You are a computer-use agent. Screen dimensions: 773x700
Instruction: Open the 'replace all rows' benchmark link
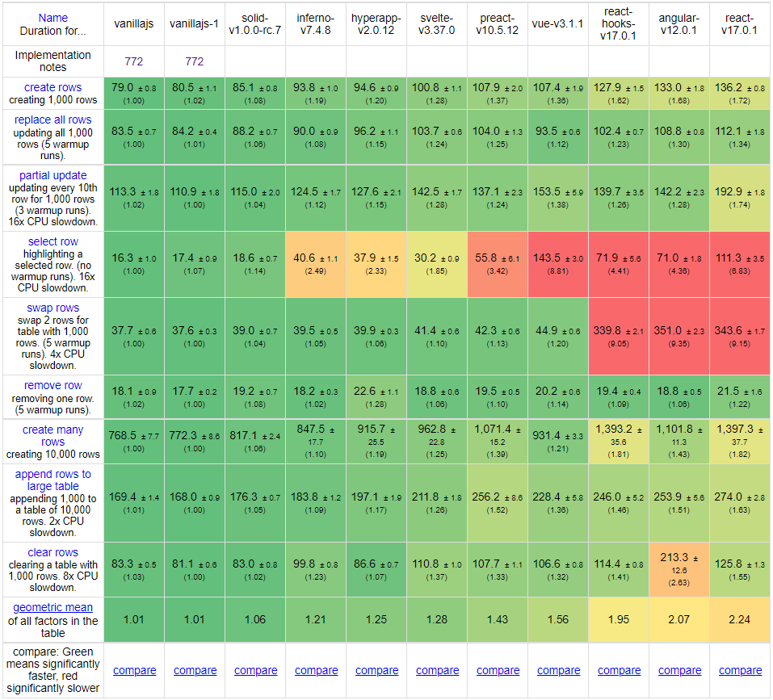[53, 119]
